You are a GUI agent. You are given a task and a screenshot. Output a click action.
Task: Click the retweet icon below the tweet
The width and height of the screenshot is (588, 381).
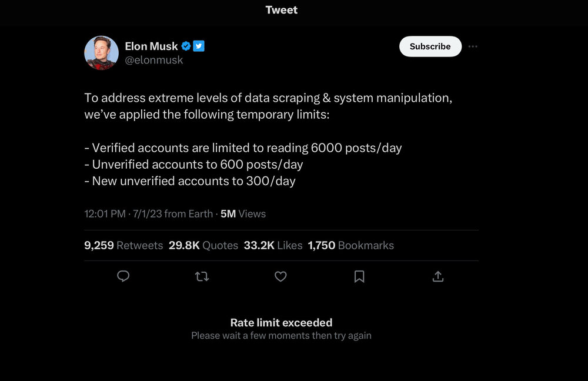click(202, 276)
